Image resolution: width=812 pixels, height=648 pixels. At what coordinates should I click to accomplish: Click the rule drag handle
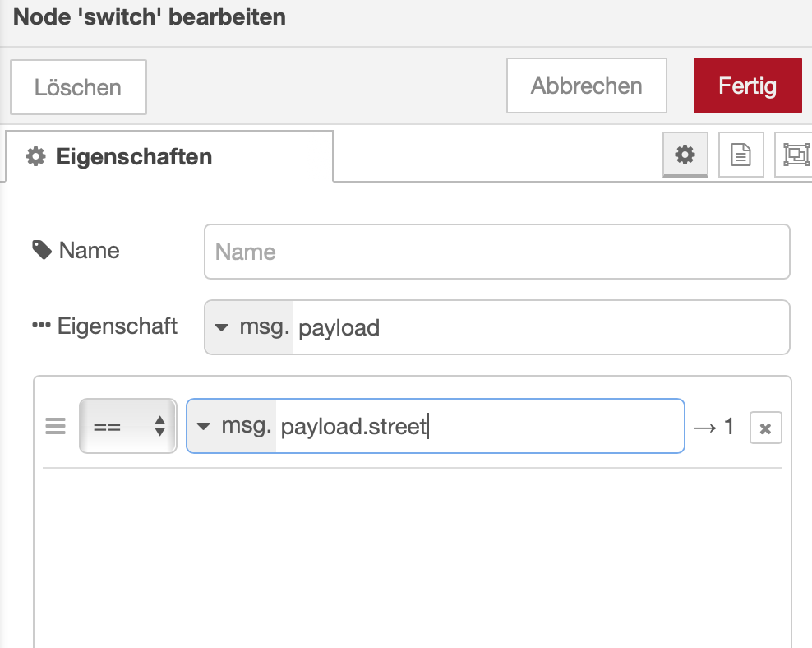click(x=55, y=426)
